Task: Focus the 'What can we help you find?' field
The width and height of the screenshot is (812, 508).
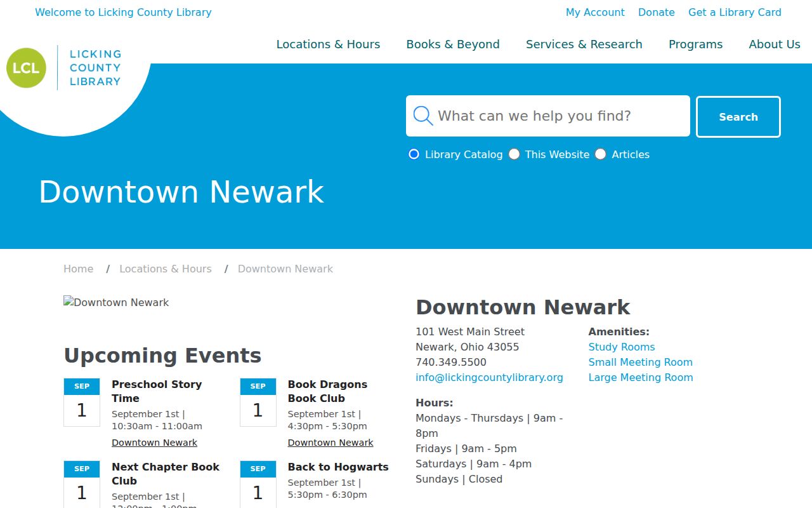Action: point(548,116)
